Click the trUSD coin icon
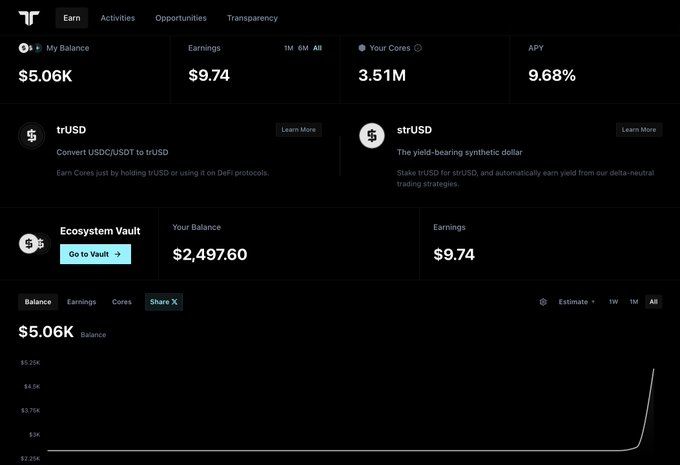 32,136
